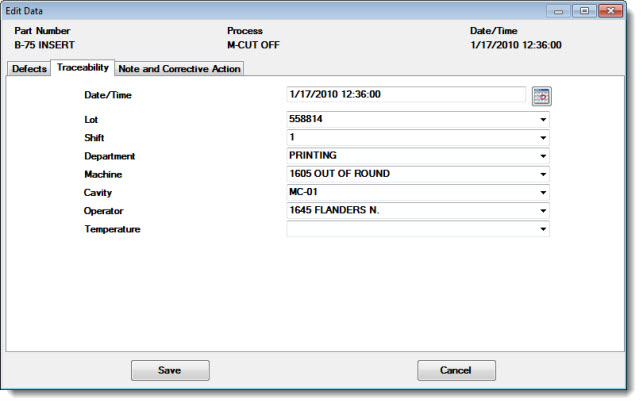Switch to the Defects tab
This screenshot has width=642, height=405.
pyautogui.click(x=29, y=69)
